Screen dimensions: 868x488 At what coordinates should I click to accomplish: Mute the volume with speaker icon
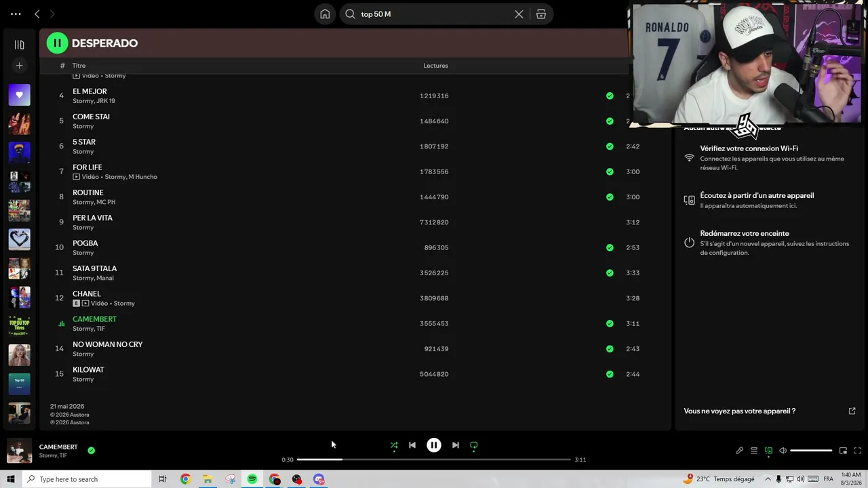pos(783,451)
